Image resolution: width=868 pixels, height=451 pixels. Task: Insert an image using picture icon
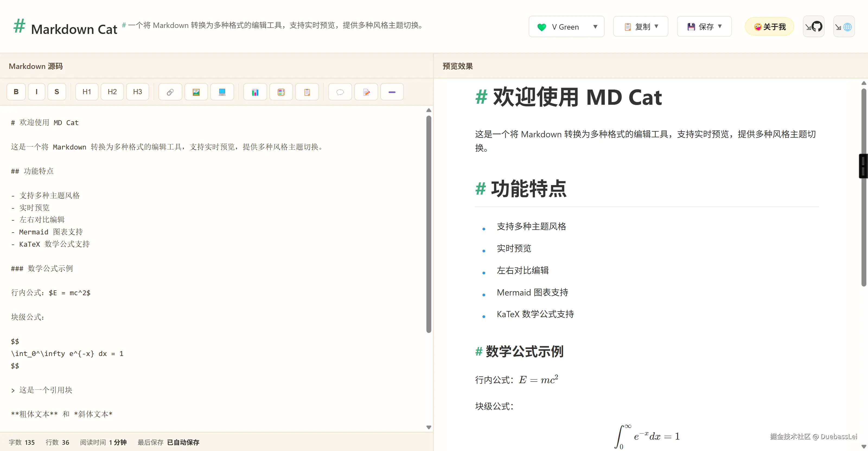[196, 92]
